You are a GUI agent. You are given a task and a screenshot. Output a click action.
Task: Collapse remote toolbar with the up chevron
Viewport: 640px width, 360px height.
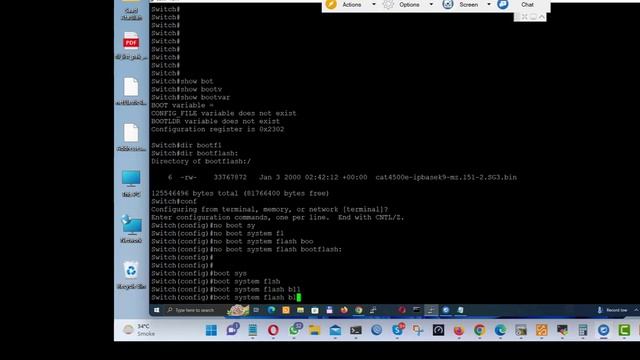pyautogui.click(x=541, y=17)
